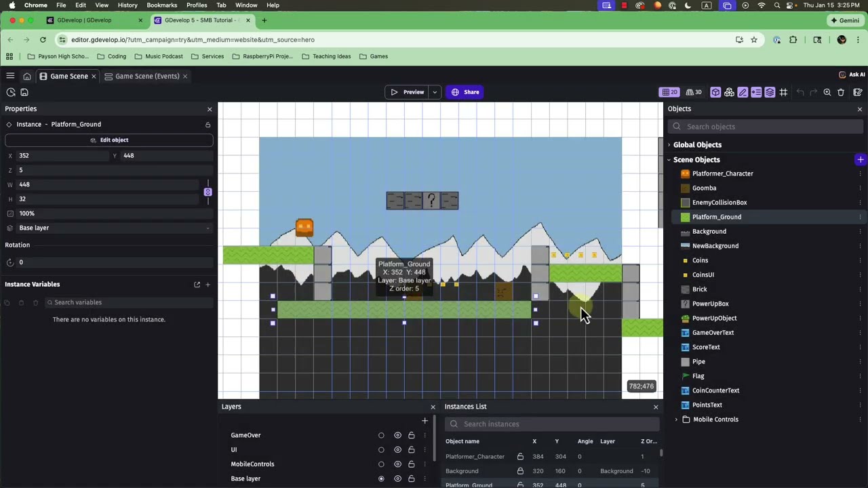The image size is (868, 488).
Task: Open the GDevelop project manager hamburger menu
Action: 10,76
